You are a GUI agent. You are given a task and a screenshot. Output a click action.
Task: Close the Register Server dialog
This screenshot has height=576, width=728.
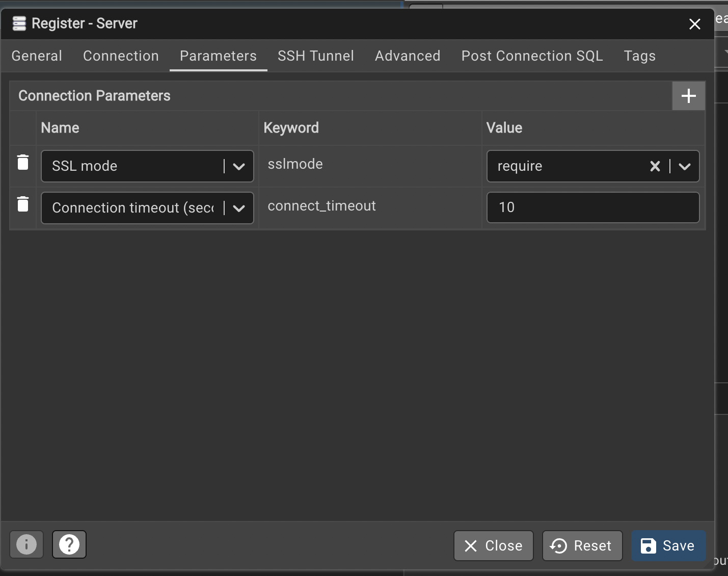[x=694, y=24]
